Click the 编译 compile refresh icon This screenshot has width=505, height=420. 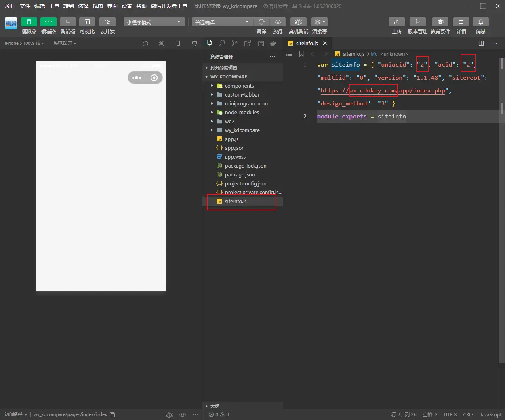261,22
